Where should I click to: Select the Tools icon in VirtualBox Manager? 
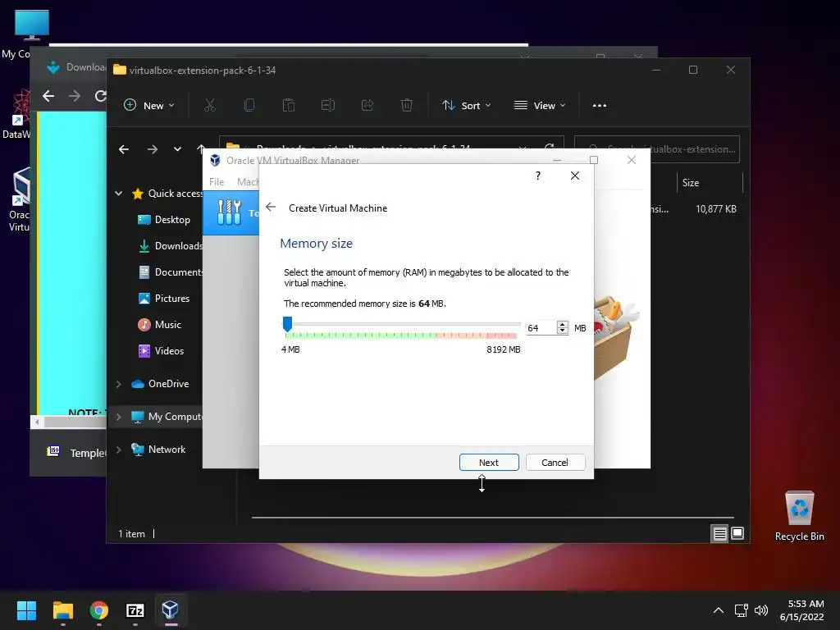click(x=230, y=212)
